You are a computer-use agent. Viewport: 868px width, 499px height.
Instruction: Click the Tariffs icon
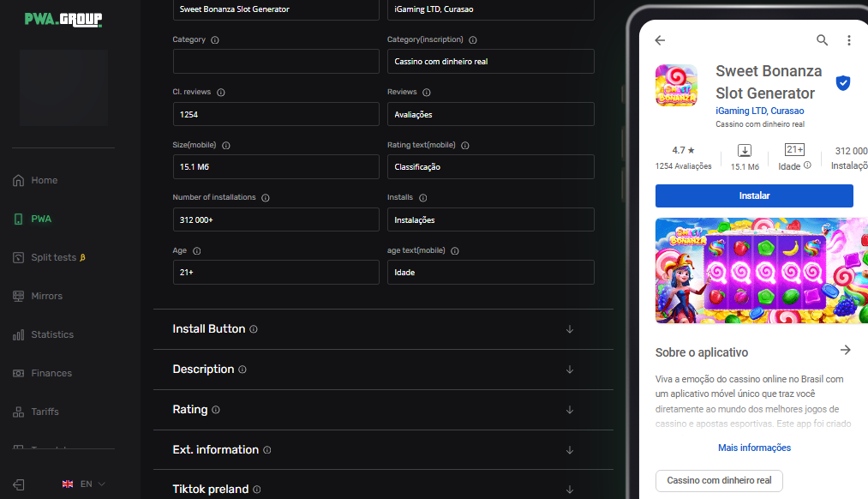(18, 412)
